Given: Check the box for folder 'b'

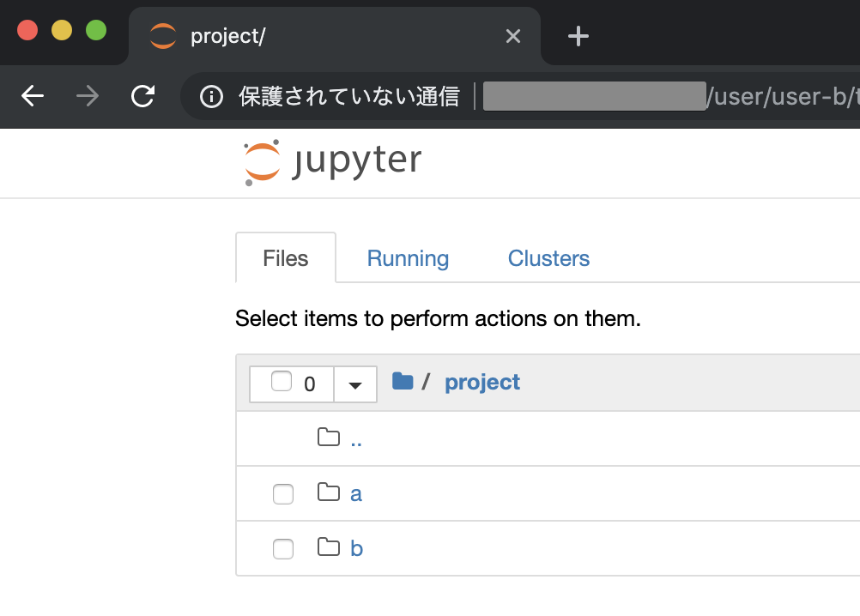Looking at the screenshot, I should [283, 549].
